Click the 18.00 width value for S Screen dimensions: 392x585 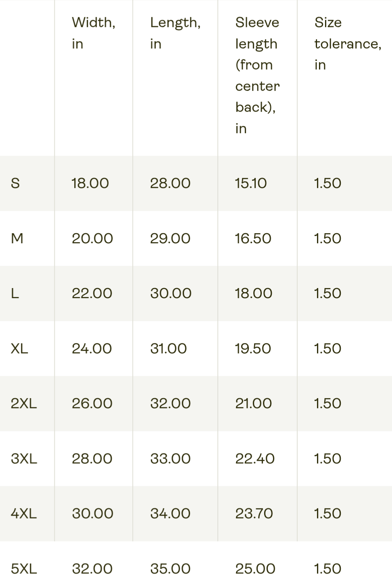pos(90,184)
